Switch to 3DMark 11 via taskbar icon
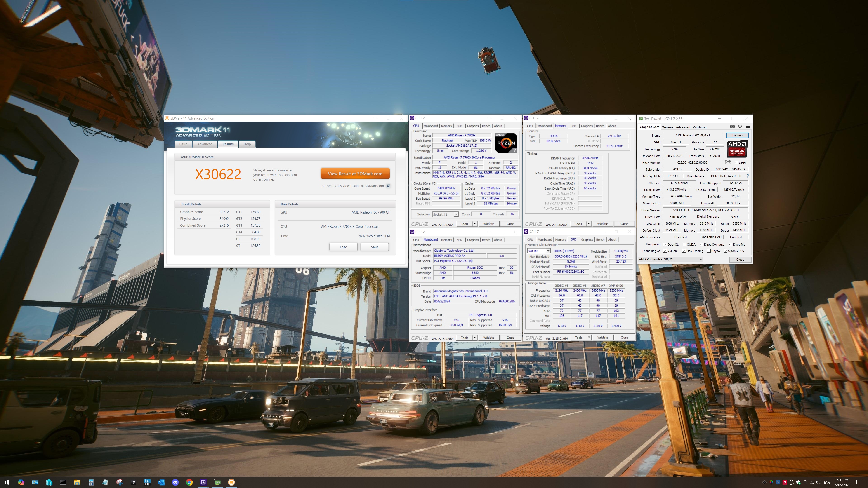The image size is (868, 488). (231, 482)
